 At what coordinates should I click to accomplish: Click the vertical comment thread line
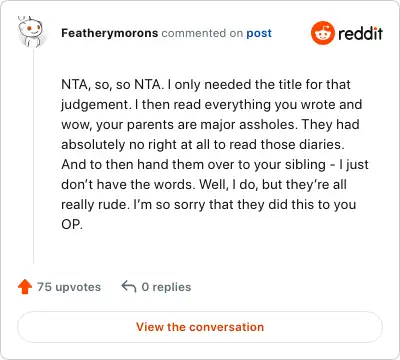(x=34, y=156)
